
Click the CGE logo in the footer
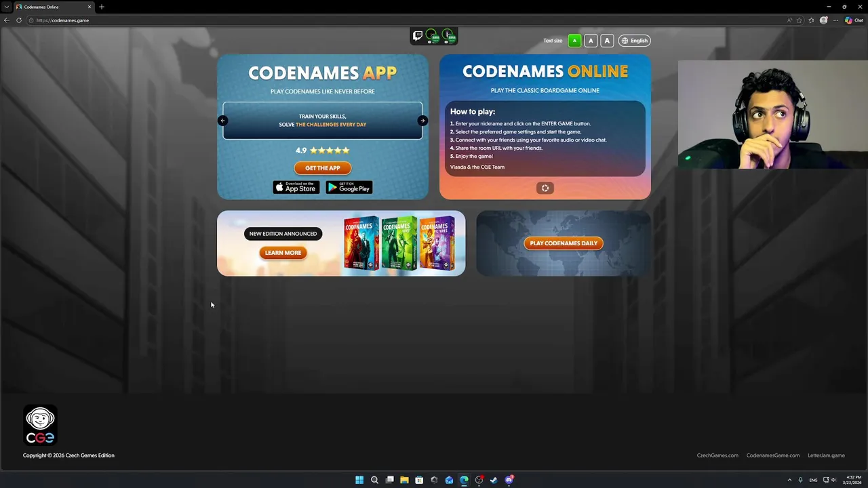40,425
